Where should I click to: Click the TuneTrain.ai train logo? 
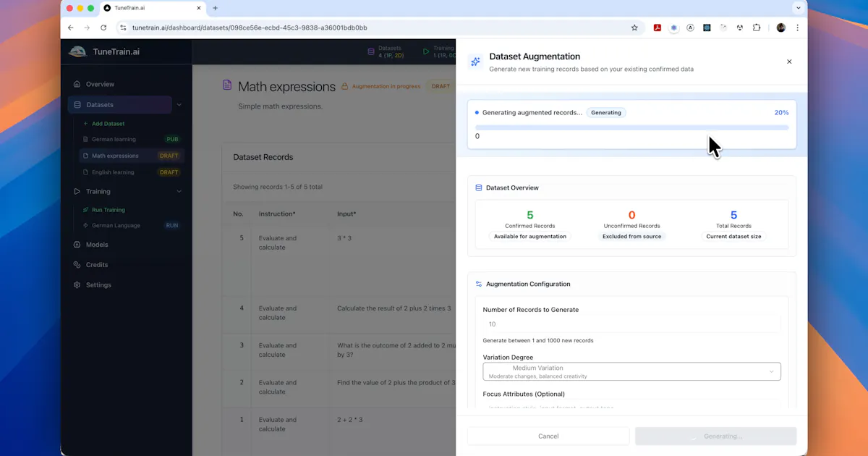77,51
